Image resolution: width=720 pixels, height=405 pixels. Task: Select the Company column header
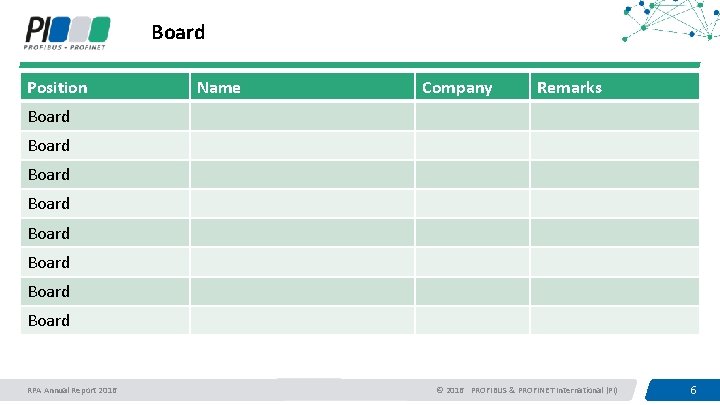pos(471,87)
